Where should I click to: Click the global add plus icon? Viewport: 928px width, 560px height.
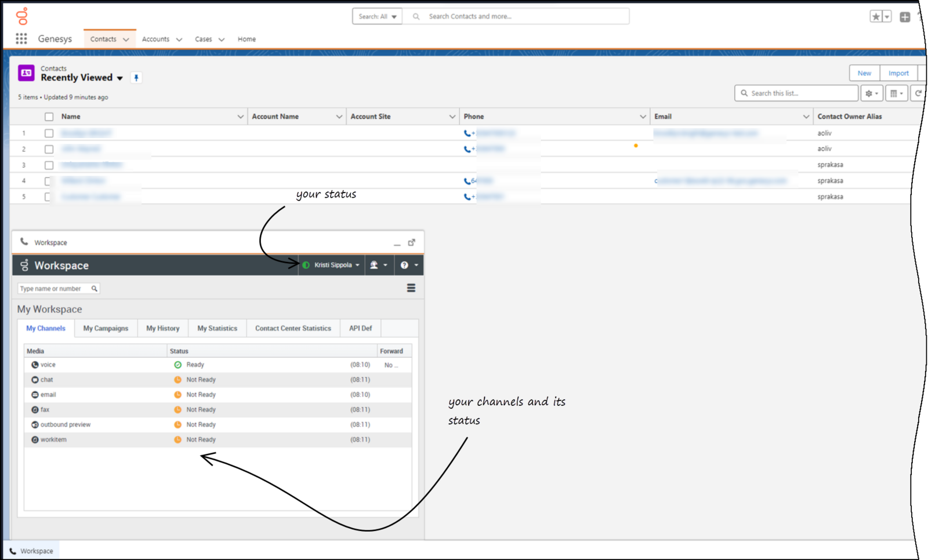point(905,17)
